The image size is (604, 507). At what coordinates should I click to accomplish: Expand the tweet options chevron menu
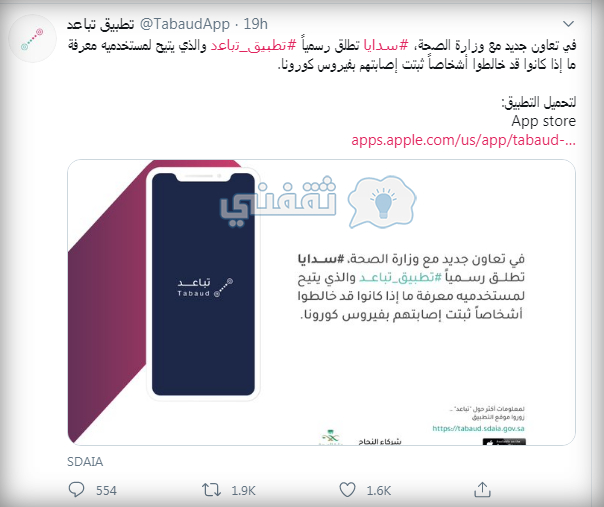coord(568,24)
